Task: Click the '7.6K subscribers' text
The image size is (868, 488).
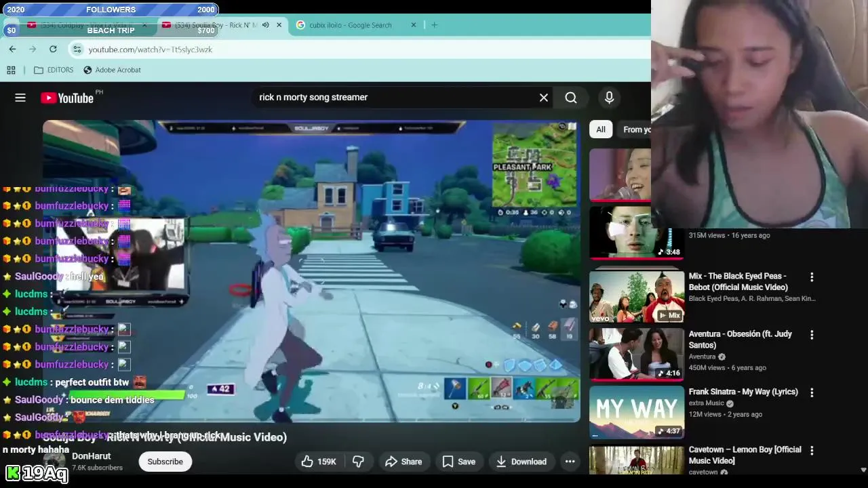Action: pyautogui.click(x=97, y=468)
